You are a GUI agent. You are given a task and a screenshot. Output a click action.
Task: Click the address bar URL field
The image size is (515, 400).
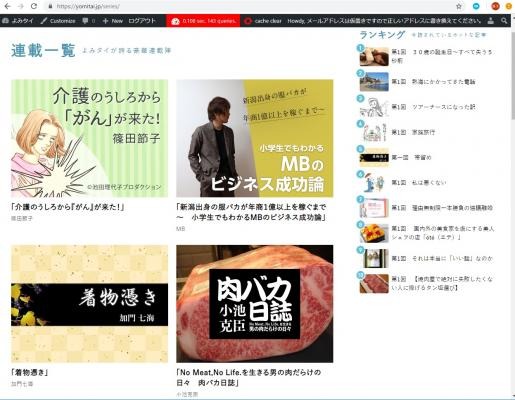253,6
